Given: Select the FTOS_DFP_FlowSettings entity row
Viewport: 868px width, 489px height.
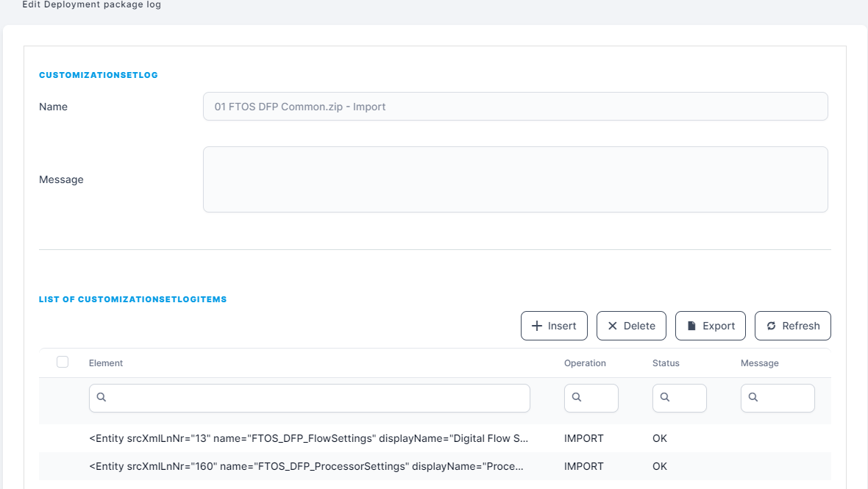Looking at the screenshot, I should (x=309, y=438).
